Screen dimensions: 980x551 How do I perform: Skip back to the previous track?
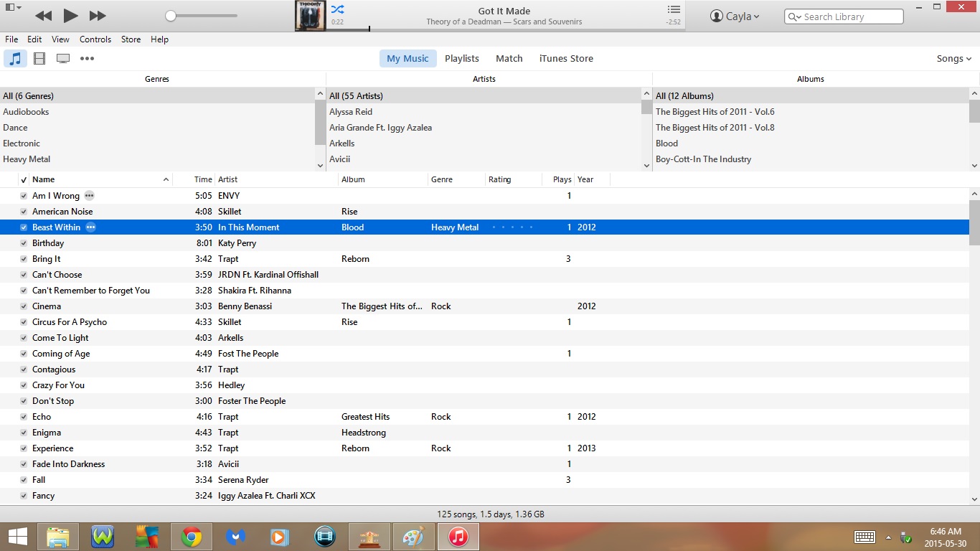[43, 15]
